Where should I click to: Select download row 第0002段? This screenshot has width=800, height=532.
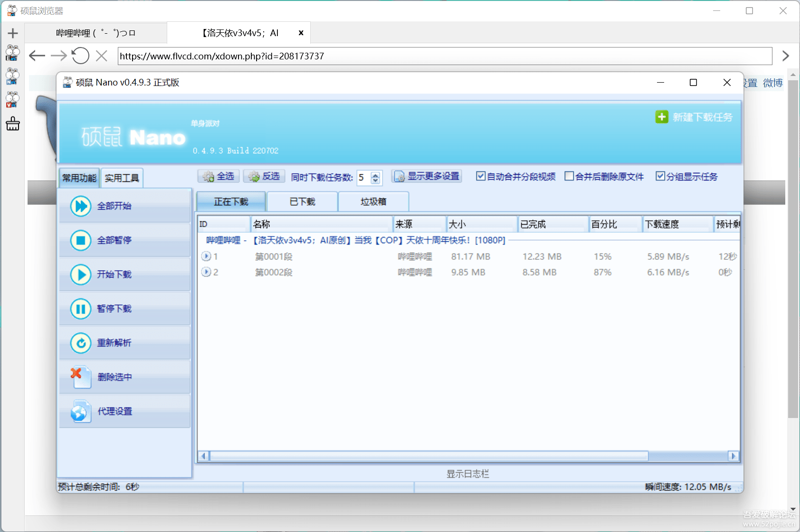pyautogui.click(x=469, y=272)
